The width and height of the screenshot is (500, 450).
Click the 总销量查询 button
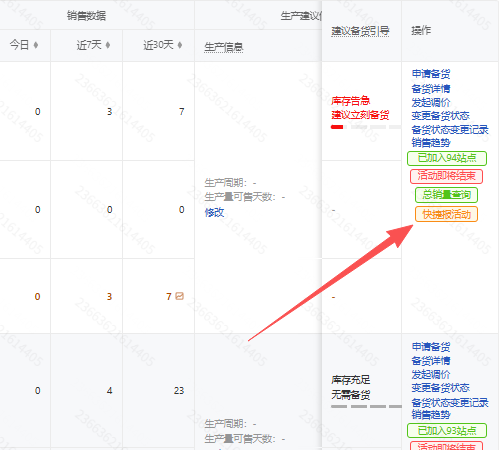click(x=446, y=195)
